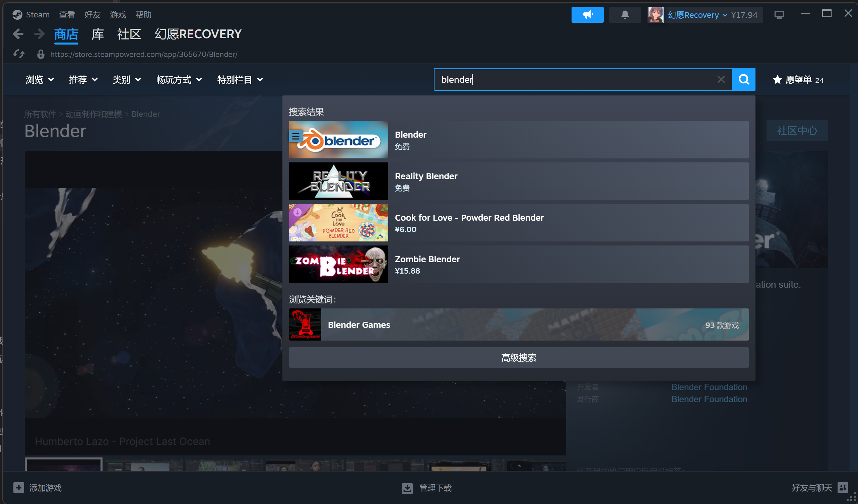Open the 幻愿Recovery account dropdown

tap(697, 15)
